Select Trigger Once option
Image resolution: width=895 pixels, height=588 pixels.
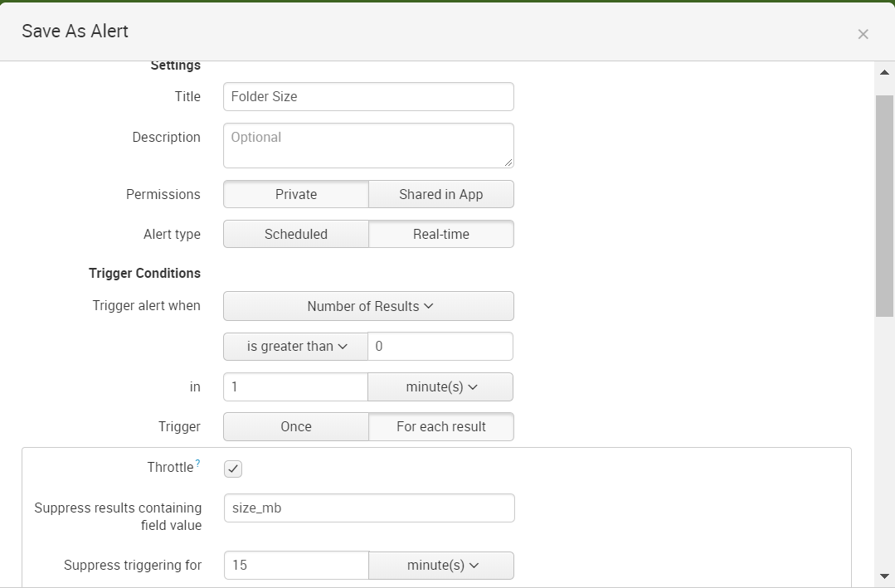(x=295, y=426)
